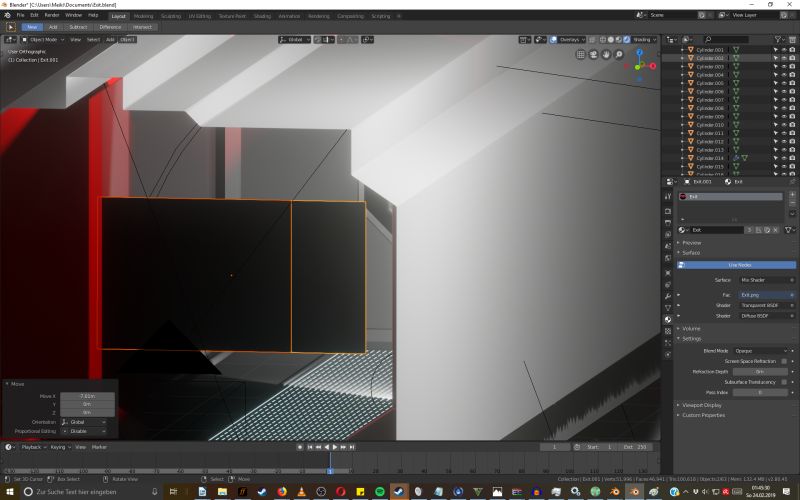Choose the Difference selection mode
800x500 pixels.
pyautogui.click(x=110, y=27)
